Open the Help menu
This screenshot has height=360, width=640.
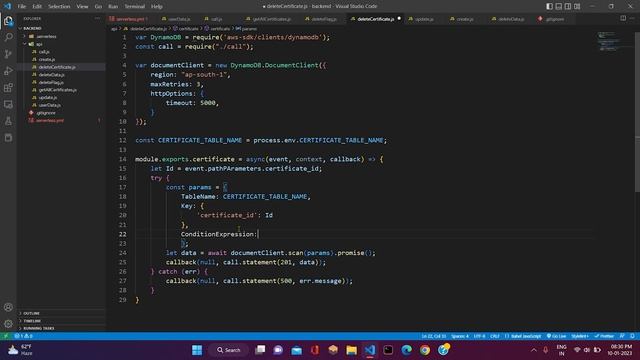(157, 6)
